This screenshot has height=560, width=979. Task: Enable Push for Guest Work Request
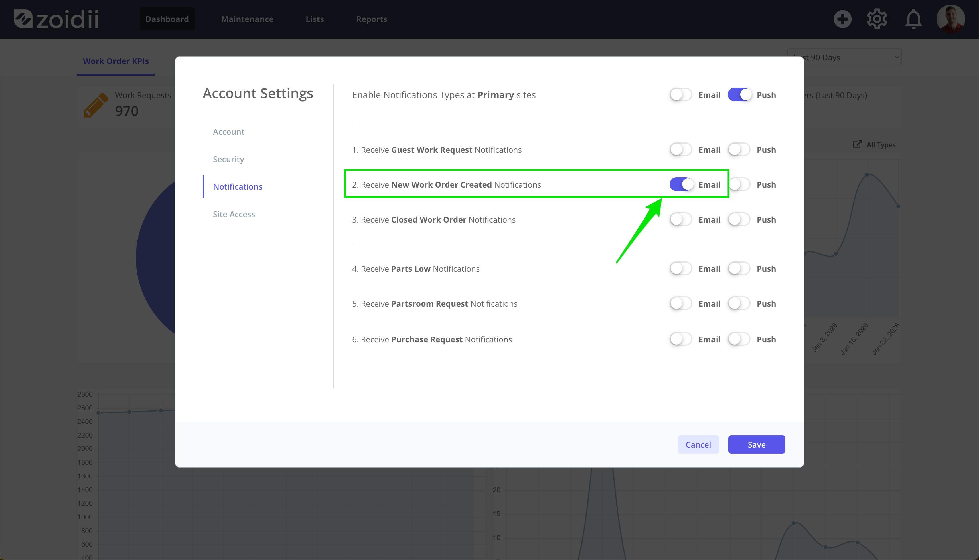[739, 150]
